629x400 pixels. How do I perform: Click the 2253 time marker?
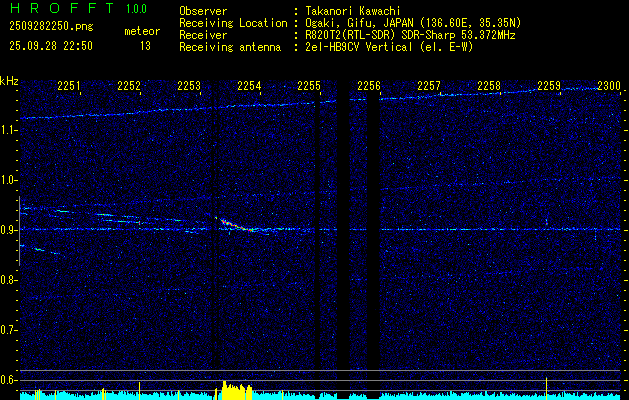pyautogui.click(x=189, y=86)
